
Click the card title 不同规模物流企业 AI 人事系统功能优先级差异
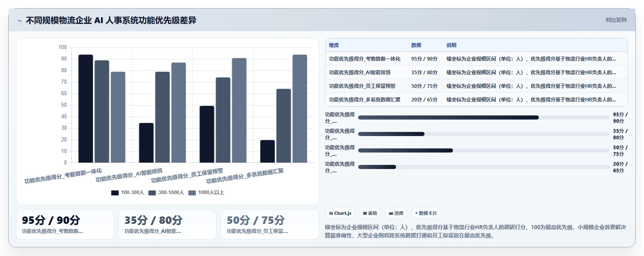[111, 20]
